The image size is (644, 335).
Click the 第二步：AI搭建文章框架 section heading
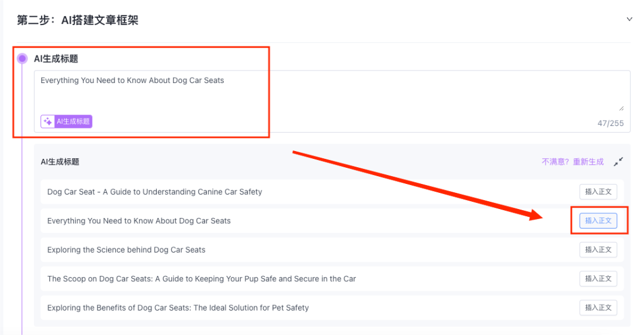pyautogui.click(x=78, y=20)
